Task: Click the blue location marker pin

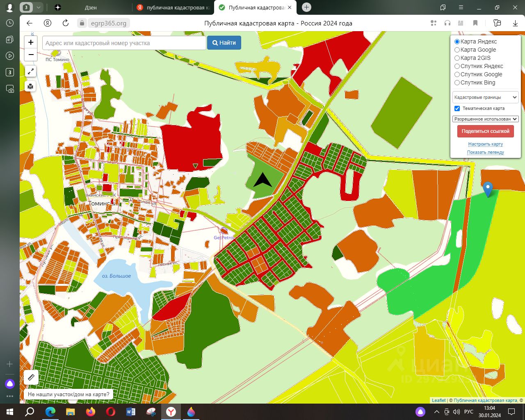Action: (488, 189)
